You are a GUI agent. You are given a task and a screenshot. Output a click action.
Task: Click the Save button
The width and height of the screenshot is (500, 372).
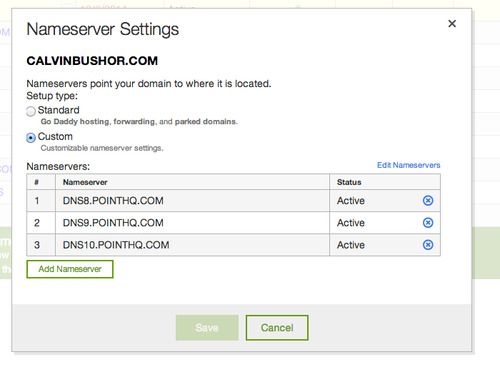pos(207,328)
